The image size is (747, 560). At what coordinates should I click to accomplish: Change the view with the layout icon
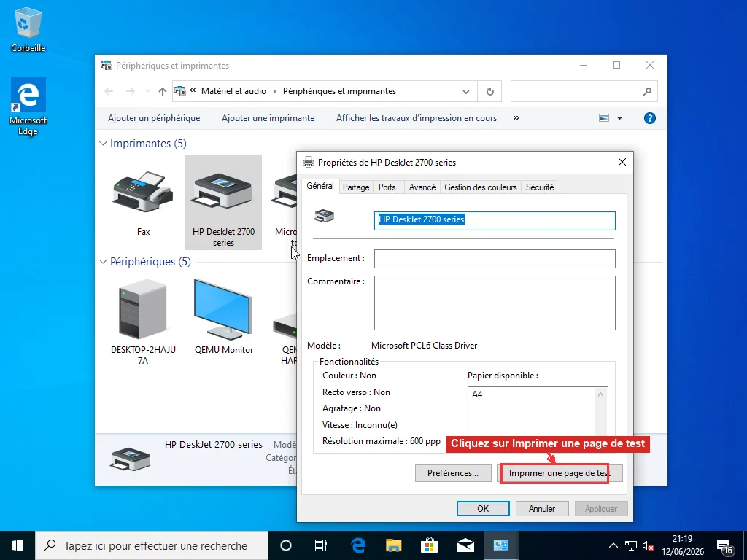pyautogui.click(x=603, y=118)
